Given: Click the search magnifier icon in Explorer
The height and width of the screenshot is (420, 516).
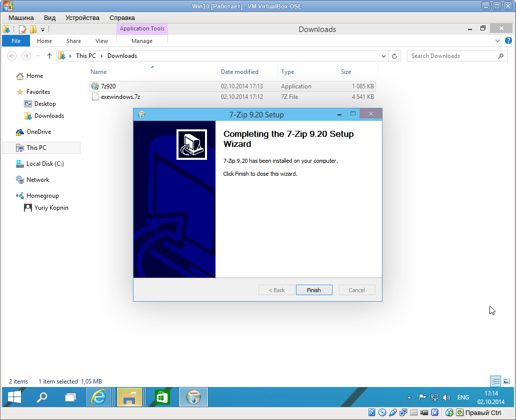Looking at the screenshot, I should (x=500, y=56).
